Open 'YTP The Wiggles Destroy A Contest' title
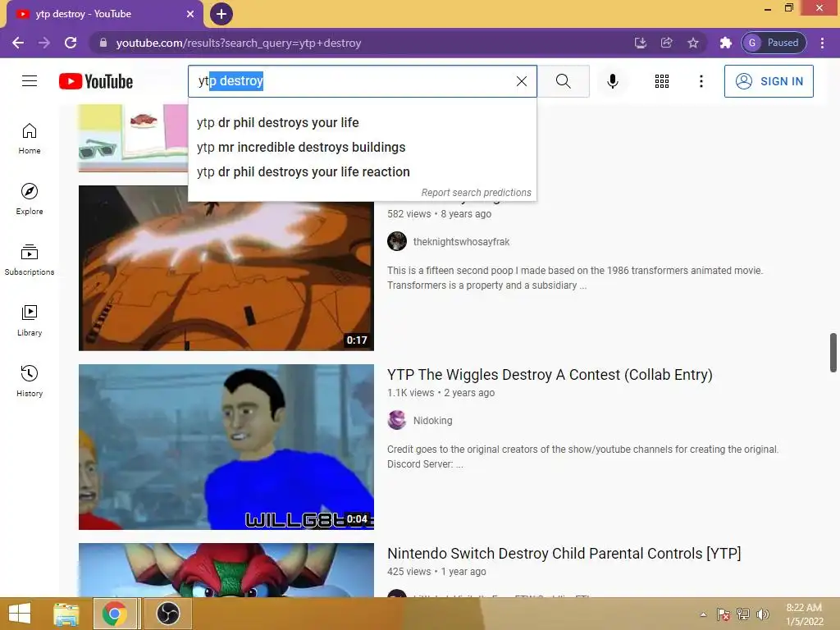Viewport: 840px width, 630px height. [550, 374]
